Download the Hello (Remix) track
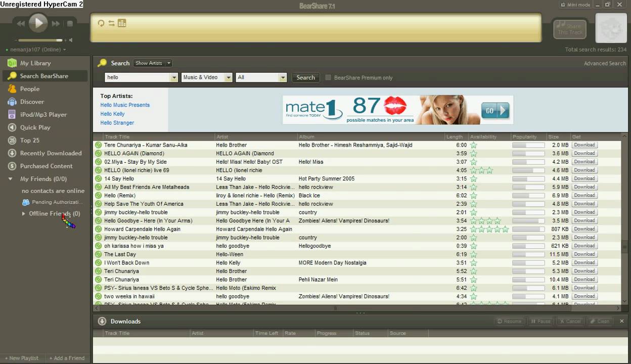This screenshot has height=364, width=631. point(584,195)
